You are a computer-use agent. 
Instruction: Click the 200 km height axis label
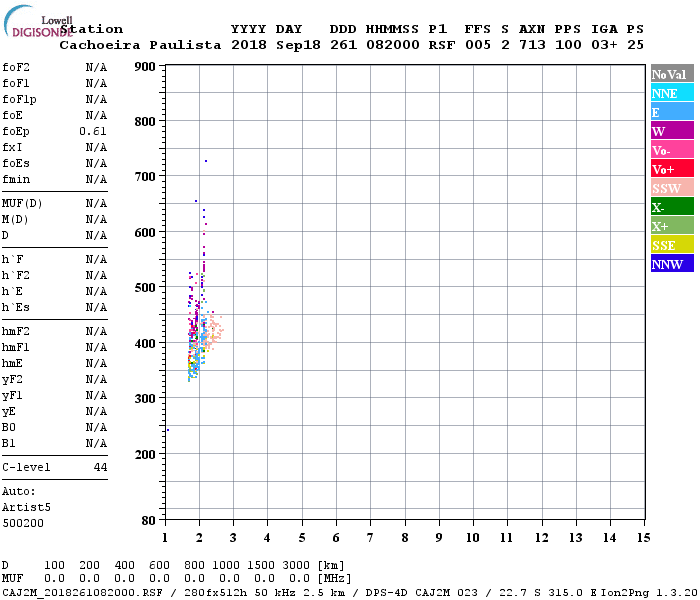click(145, 454)
